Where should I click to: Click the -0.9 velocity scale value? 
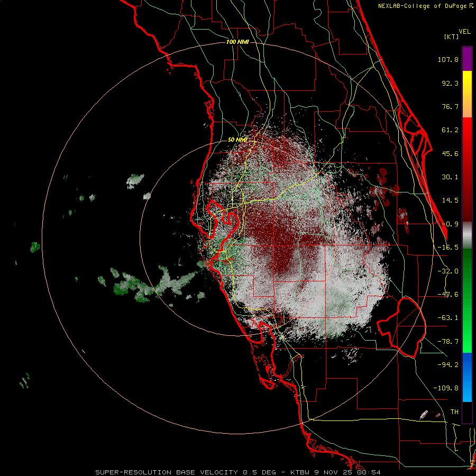point(450,224)
